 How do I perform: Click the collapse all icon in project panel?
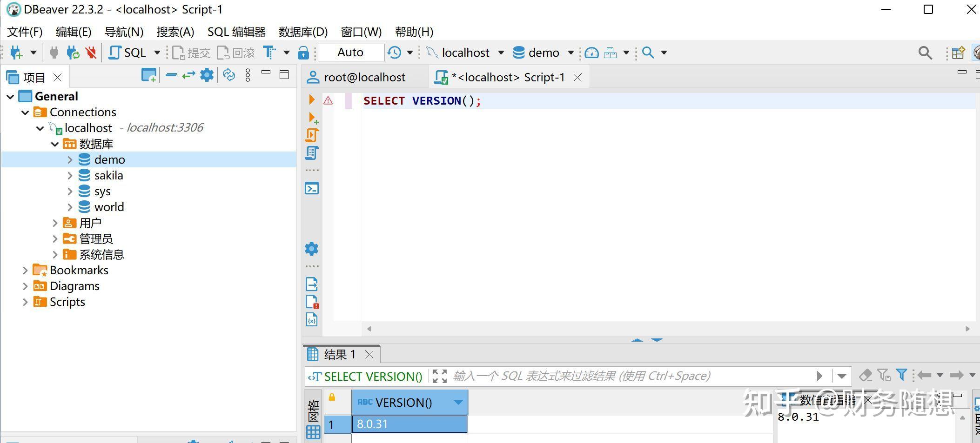coord(171,74)
